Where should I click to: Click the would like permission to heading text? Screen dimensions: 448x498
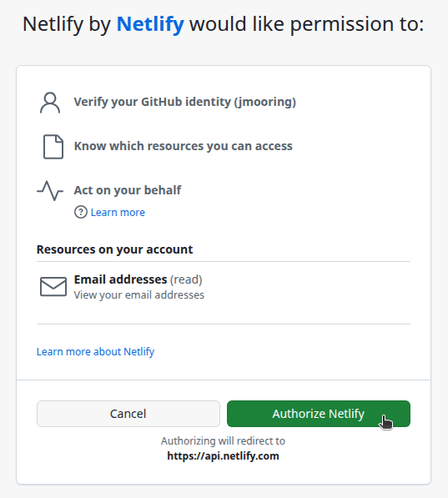click(x=307, y=24)
